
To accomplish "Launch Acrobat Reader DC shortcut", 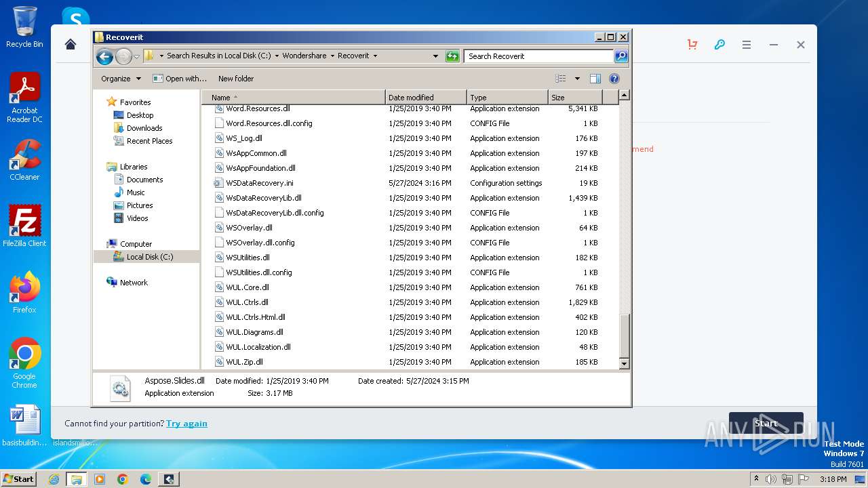I will tap(24, 98).
